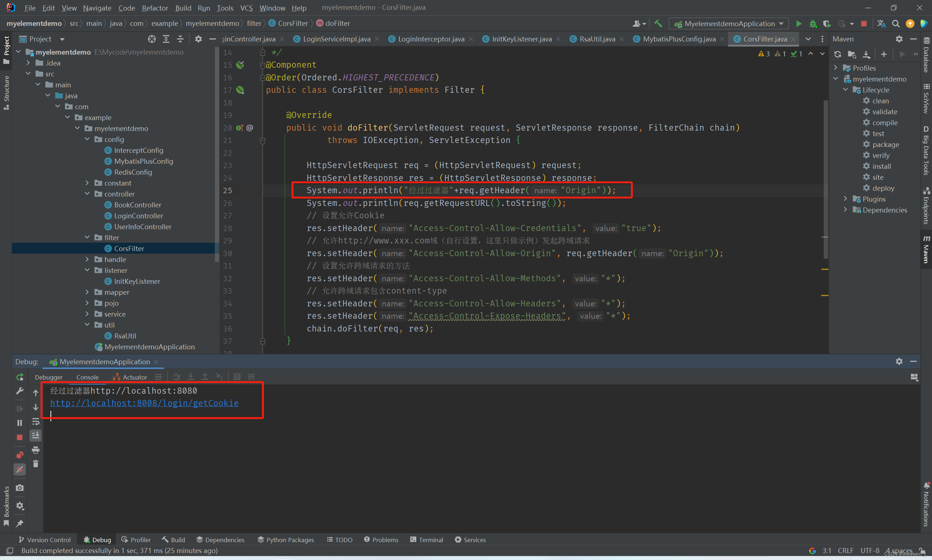
Task: Select BookController in project tree
Action: point(137,205)
